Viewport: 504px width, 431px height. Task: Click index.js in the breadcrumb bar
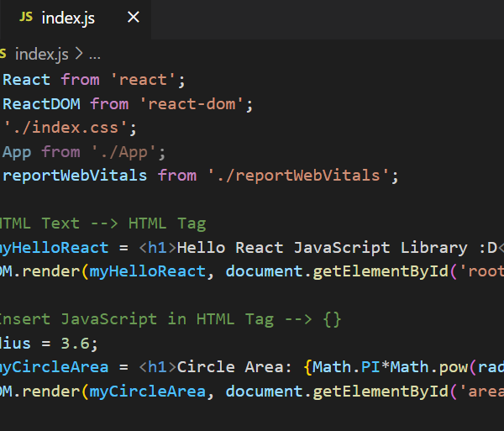[41, 54]
